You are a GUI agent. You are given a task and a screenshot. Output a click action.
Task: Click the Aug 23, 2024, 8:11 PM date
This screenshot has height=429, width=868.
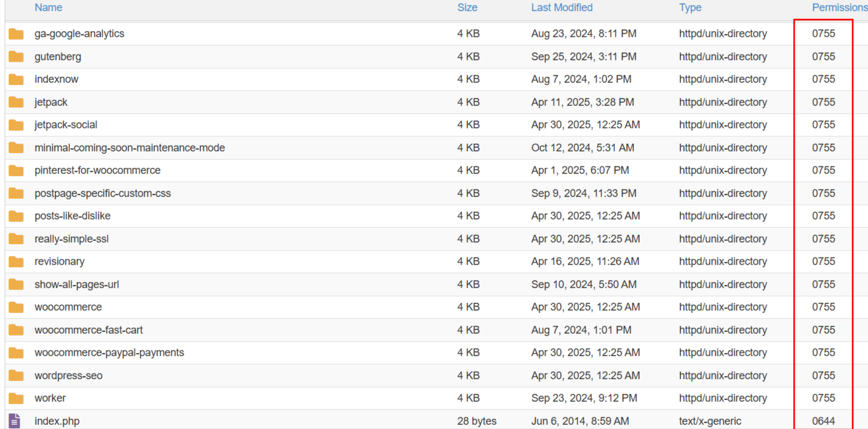[x=584, y=34]
